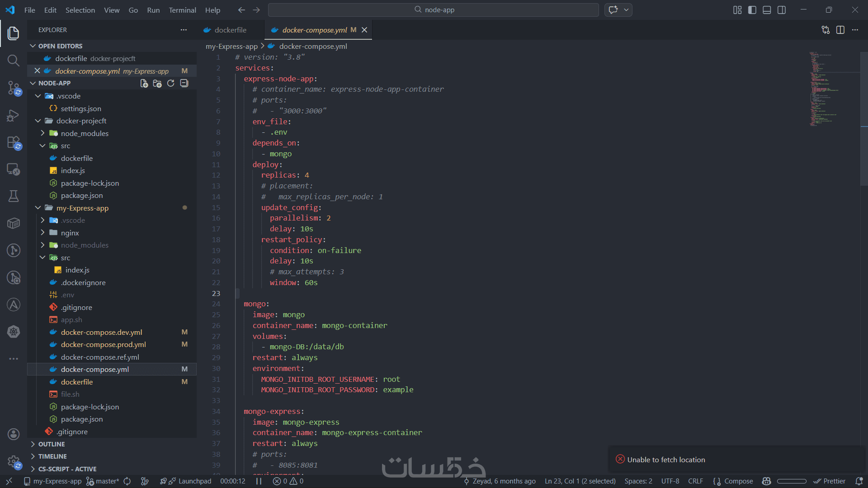Toggle the bottom panel visibility
This screenshot has height=488, width=868.
coord(767,10)
